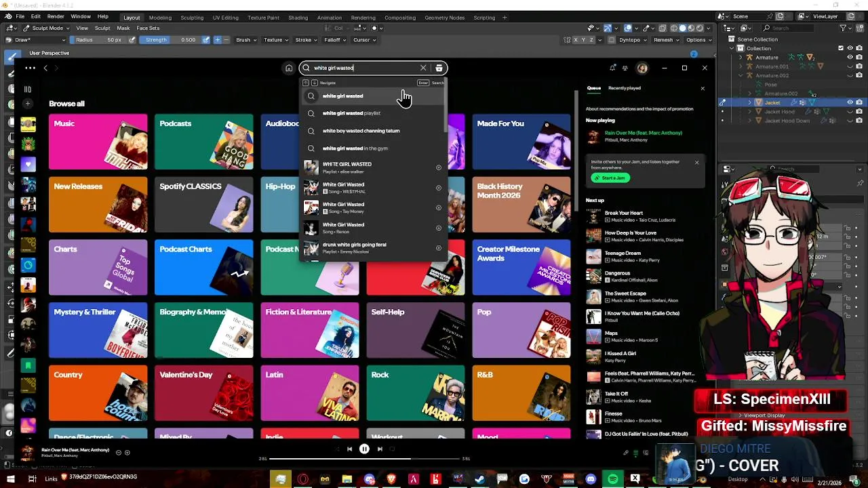Open the Remesh dropdown

point(666,40)
